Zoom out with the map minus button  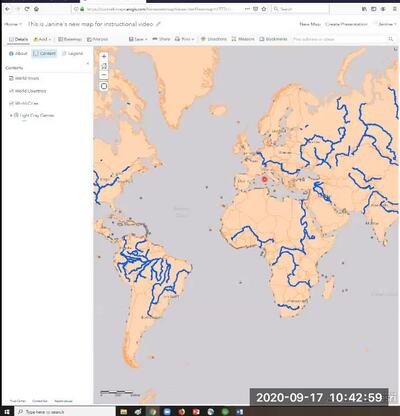(104, 75)
